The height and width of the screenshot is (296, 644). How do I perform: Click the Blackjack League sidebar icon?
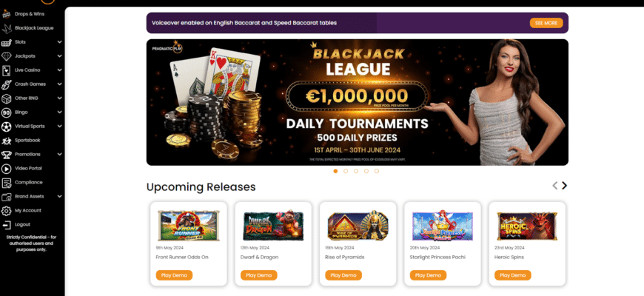pyautogui.click(x=6, y=28)
